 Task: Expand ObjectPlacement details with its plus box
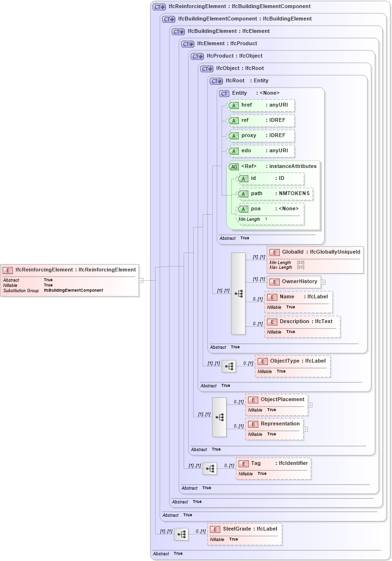tap(310, 404)
